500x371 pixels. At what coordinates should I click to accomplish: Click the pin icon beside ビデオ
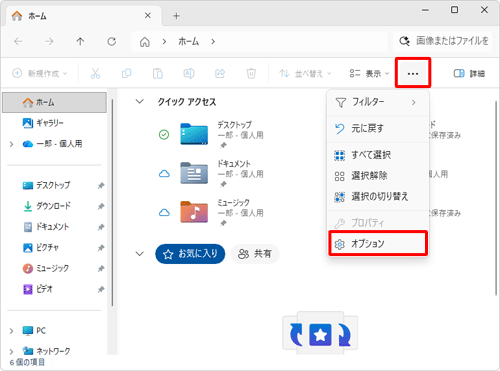(x=101, y=289)
